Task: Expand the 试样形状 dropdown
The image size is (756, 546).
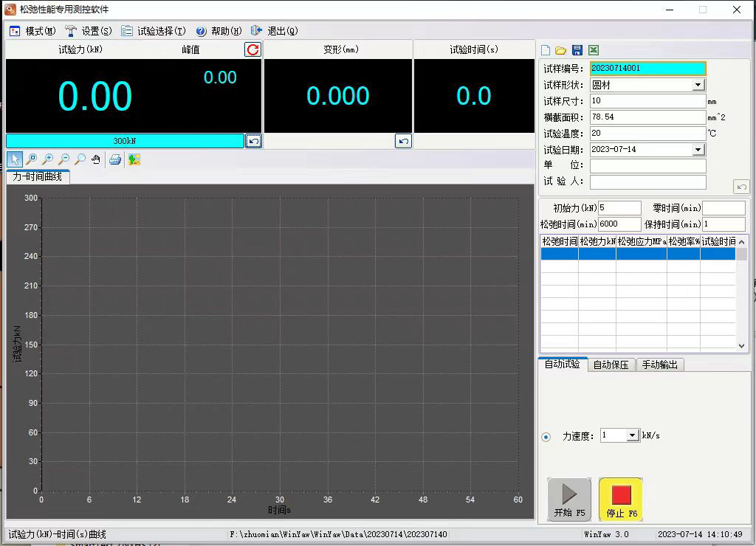Action: 698,85
